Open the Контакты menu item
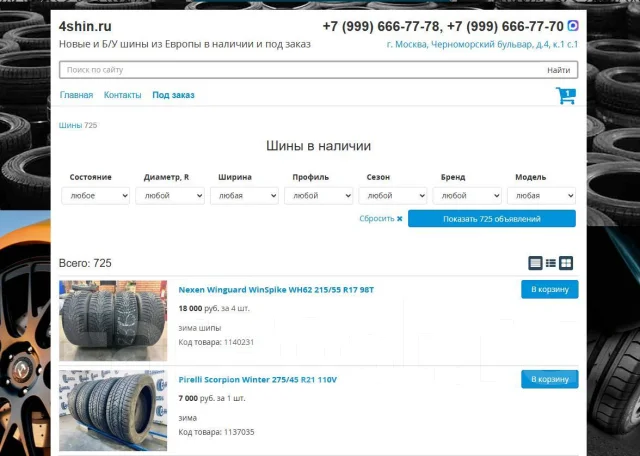Screen dimensions: 640x456 click(x=122, y=95)
